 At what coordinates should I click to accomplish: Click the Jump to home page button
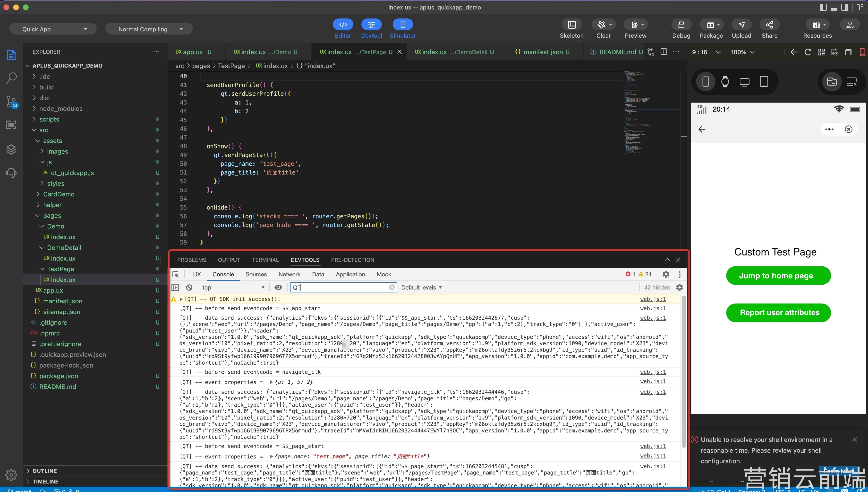(778, 276)
